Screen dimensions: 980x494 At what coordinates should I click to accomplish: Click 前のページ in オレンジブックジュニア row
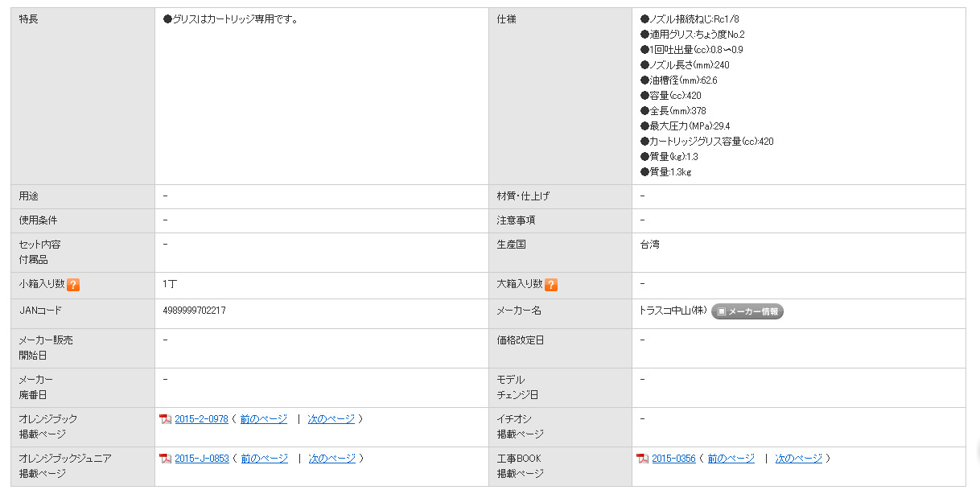coord(264,459)
